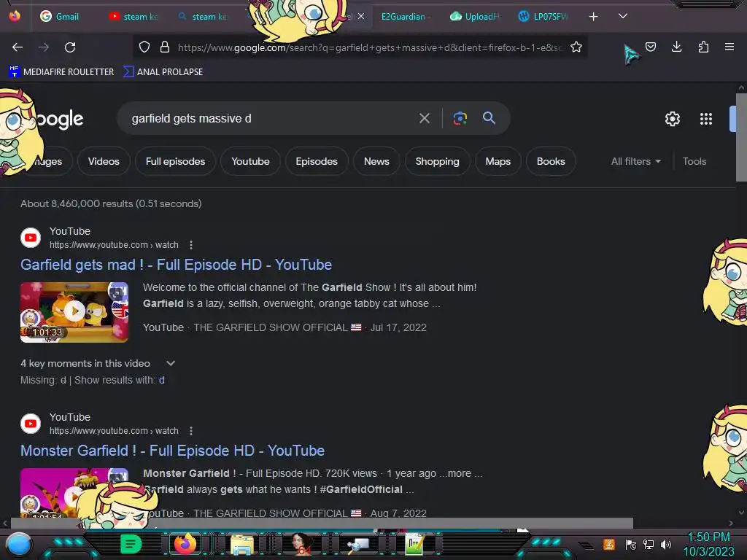The image size is (747, 560).
Task: Open volume control in system tray
Action: (666, 544)
